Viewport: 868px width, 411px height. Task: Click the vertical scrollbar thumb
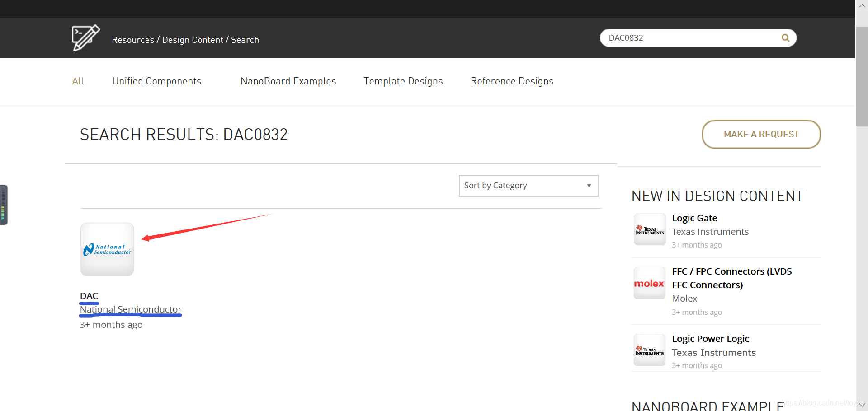[x=862, y=77]
